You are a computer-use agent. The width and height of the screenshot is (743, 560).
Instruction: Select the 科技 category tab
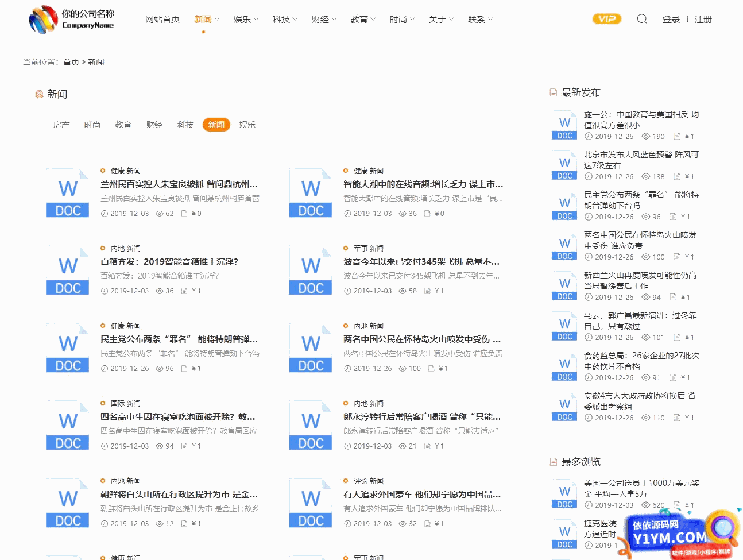click(x=185, y=125)
